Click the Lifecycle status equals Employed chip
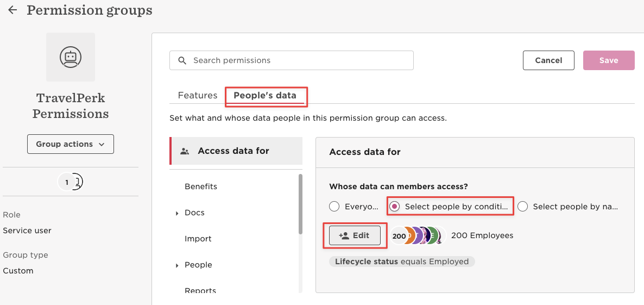The image size is (644, 305). 402,262
